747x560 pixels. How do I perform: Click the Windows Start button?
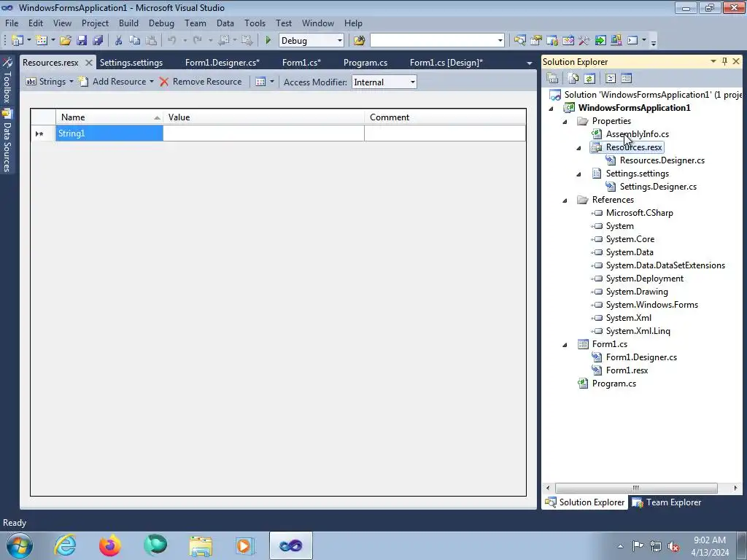tap(19, 545)
